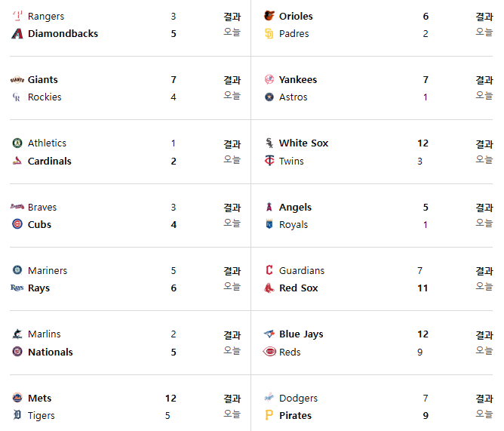
Task: Click the Twins team logo
Action: tap(269, 161)
